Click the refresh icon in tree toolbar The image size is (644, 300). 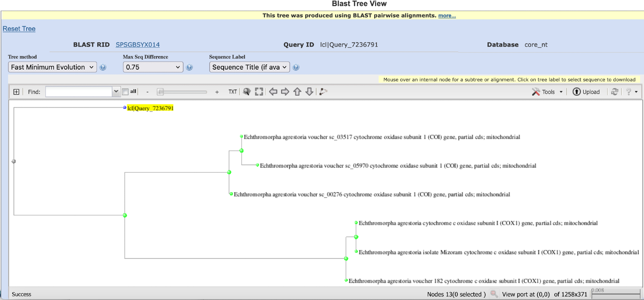[614, 92]
